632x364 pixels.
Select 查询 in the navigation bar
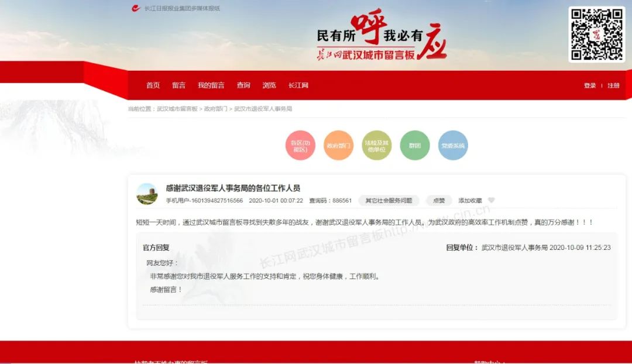[243, 85]
